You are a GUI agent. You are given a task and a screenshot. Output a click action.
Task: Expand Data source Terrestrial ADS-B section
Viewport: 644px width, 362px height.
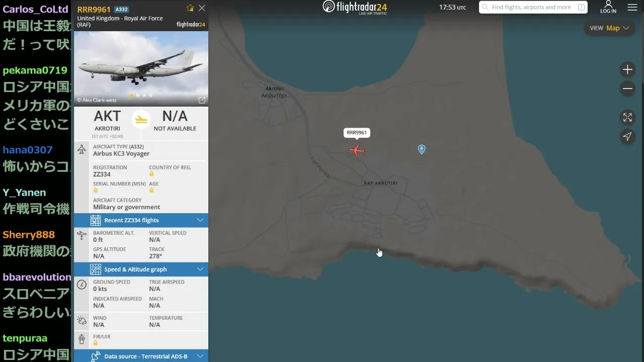(141, 356)
